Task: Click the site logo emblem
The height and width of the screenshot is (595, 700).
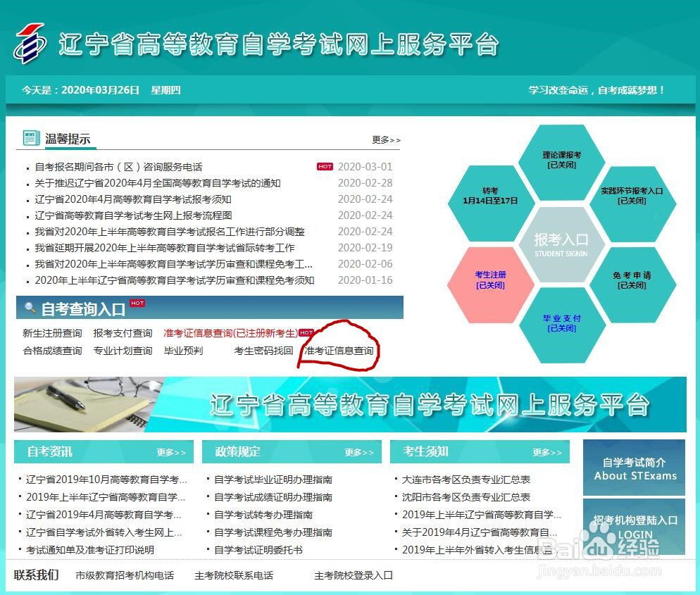Action: tap(30, 44)
